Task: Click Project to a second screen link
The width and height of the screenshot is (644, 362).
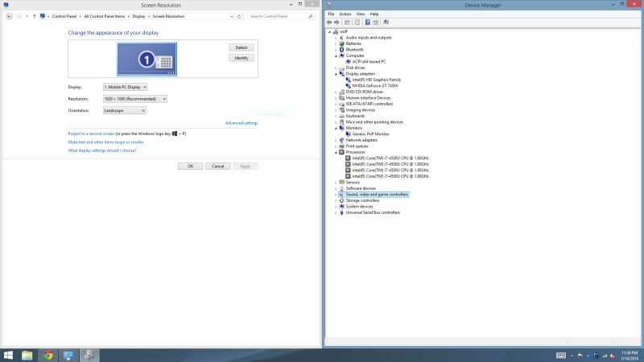Action: tap(91, 134)
